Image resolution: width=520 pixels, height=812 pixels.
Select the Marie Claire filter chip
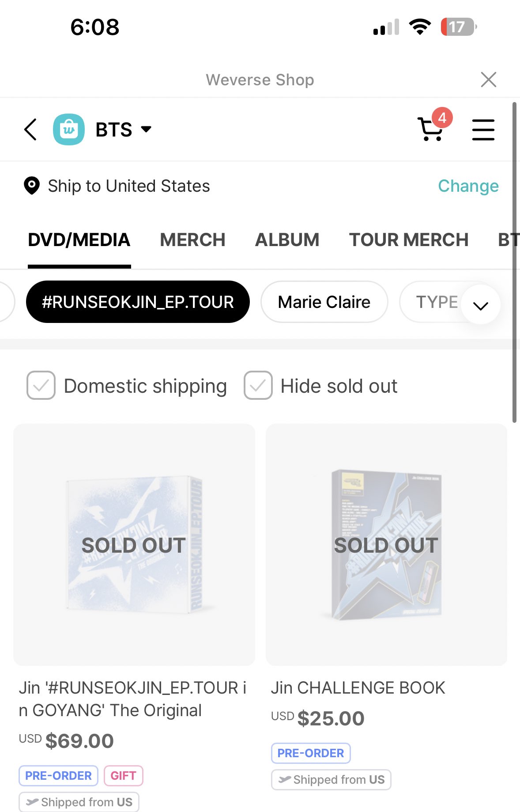click(324, 302)
